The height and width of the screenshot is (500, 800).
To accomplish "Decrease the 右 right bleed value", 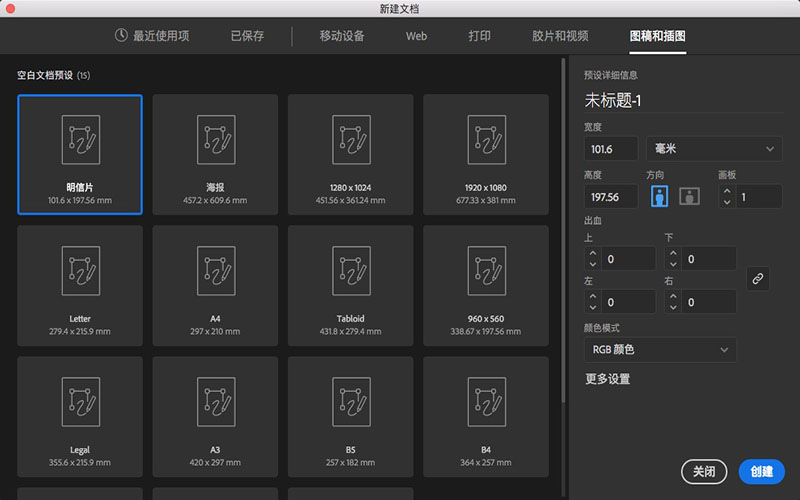I will [673, 307].
